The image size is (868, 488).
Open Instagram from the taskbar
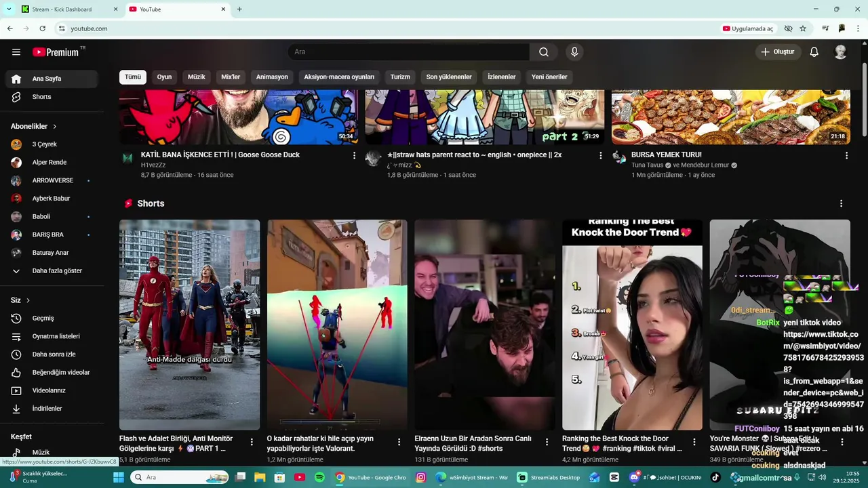pyautogui.click(x=420, y=477)
